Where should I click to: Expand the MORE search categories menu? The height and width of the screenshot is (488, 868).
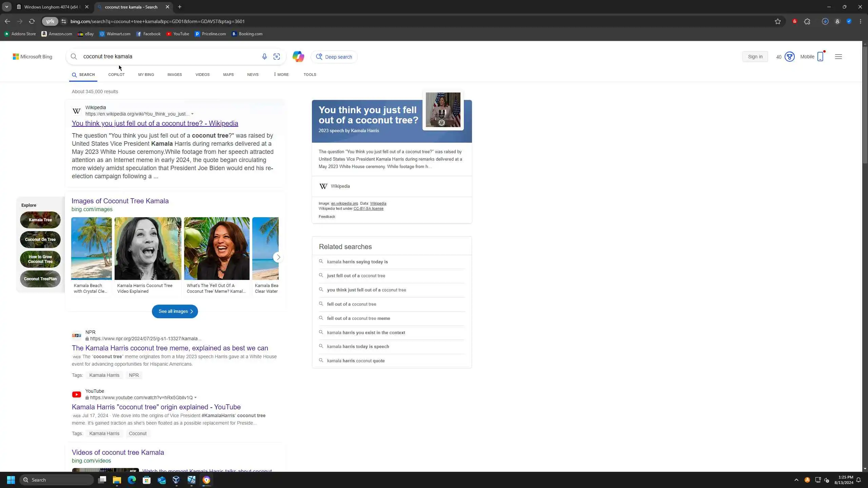[x=281, y=75]
